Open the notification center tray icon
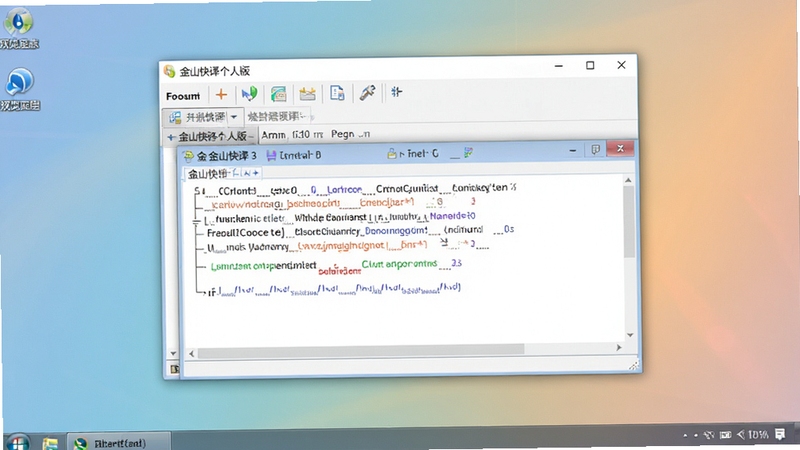The height and width of the screenshot is (450, 800). click(780, 434)
